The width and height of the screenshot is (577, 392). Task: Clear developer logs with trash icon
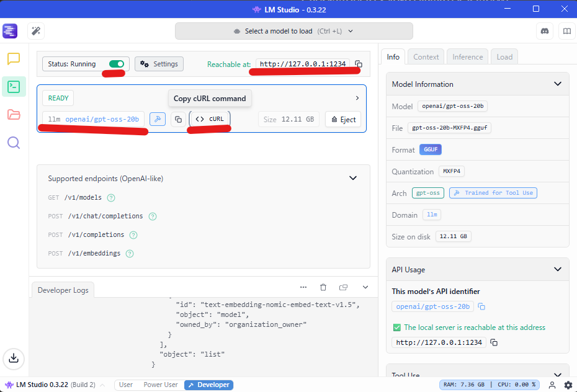click(x=323, y=288)
